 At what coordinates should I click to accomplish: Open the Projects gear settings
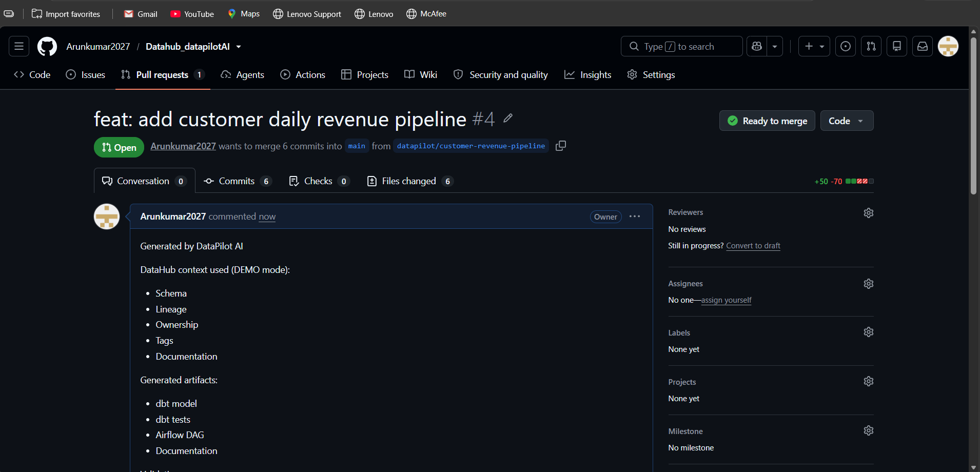(x=868, y=381)
